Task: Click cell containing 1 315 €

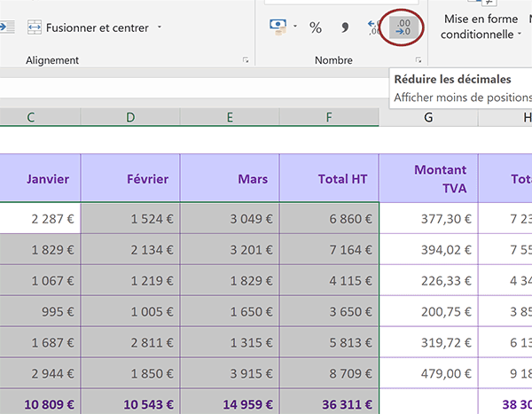Action: (x=230, y=342)
